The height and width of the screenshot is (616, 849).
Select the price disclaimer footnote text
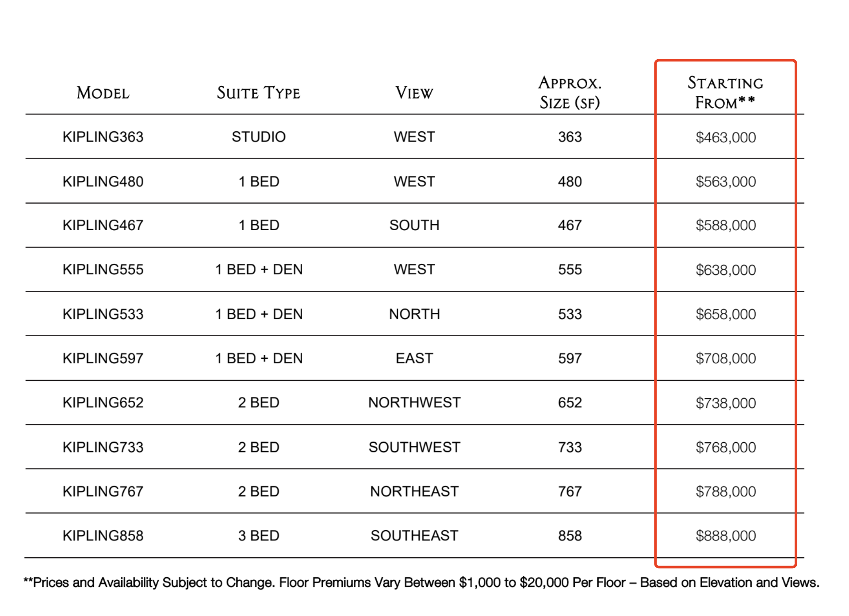421,582
